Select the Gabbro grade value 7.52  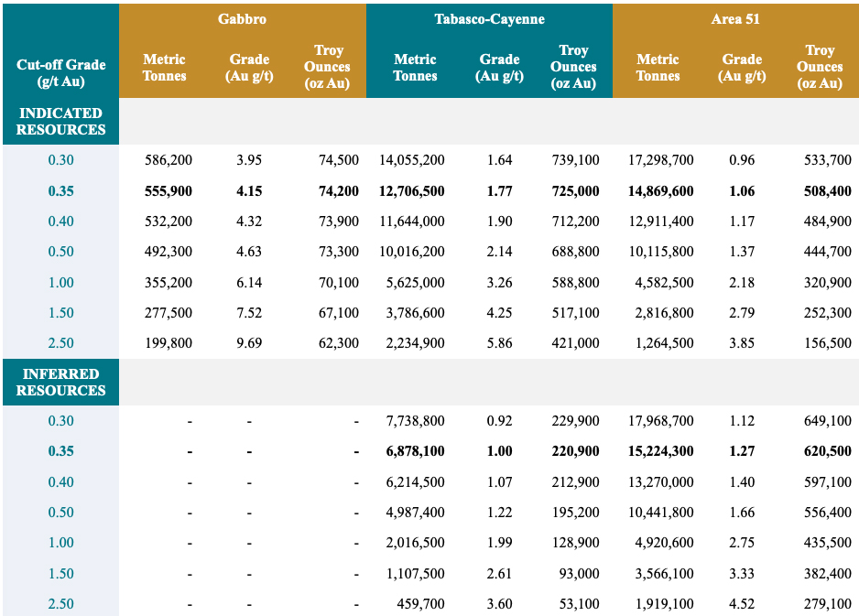point(249,313)
